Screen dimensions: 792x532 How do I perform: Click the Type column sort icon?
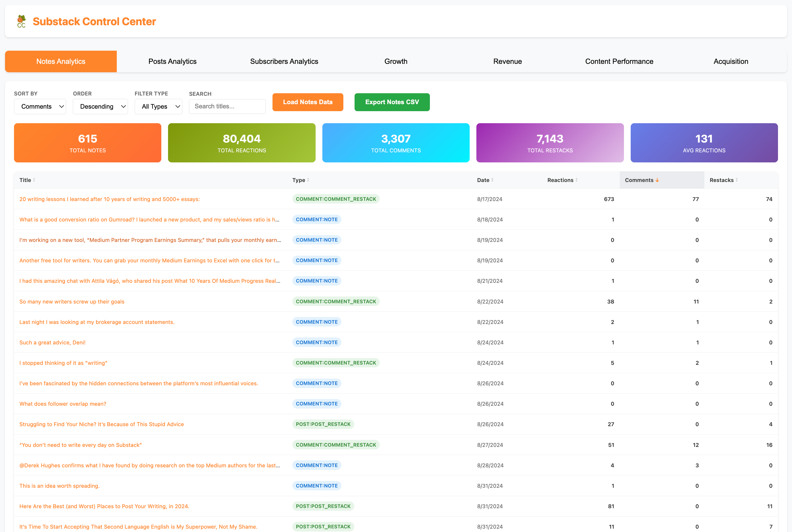click(308, 180)
